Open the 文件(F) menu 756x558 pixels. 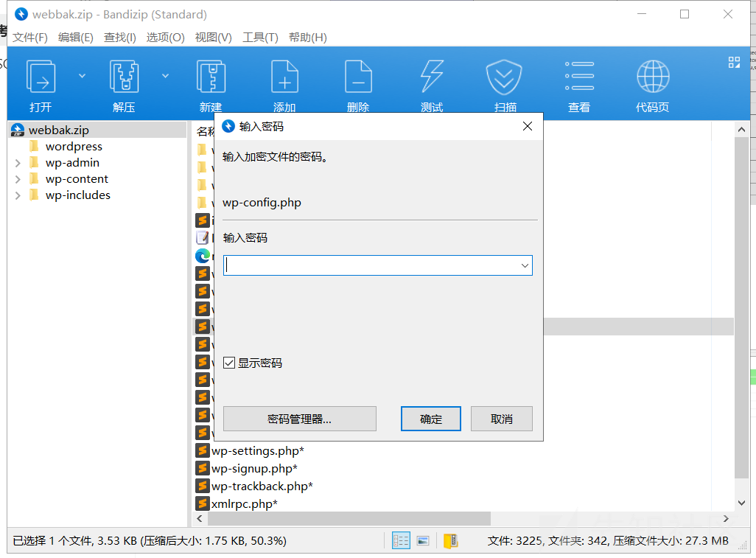coord(30,38)
